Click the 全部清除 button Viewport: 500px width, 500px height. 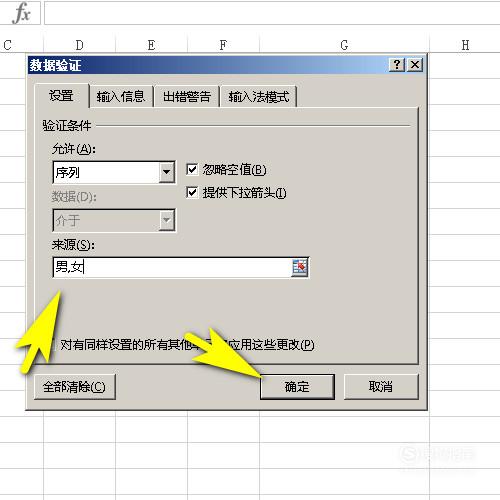75,387
